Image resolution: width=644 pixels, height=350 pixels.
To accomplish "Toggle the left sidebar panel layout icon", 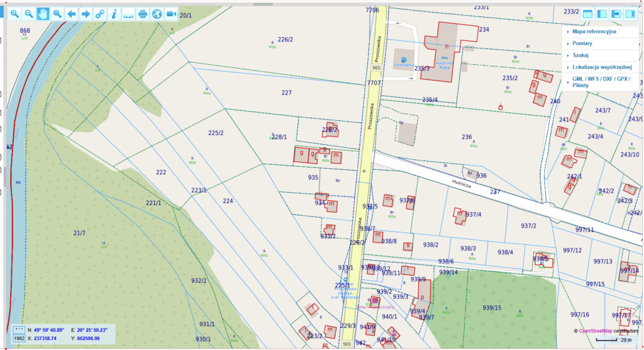I will pyautogui.click(x=602, y=13).
